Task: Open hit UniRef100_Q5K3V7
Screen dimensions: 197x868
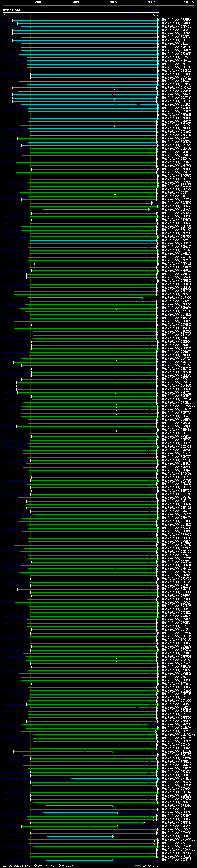Action: tap(176, 33)
